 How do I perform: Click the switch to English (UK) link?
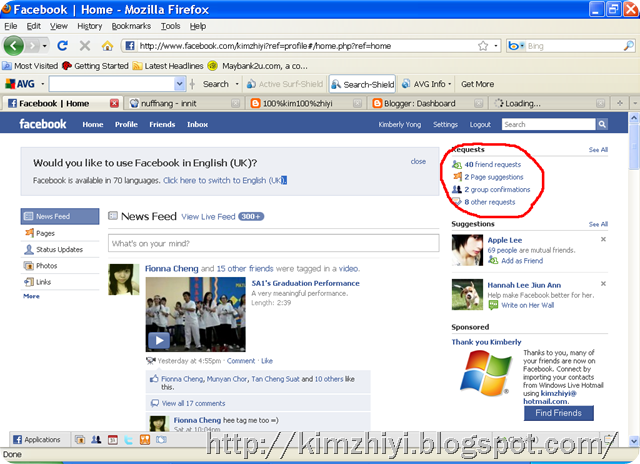point(225,180)
